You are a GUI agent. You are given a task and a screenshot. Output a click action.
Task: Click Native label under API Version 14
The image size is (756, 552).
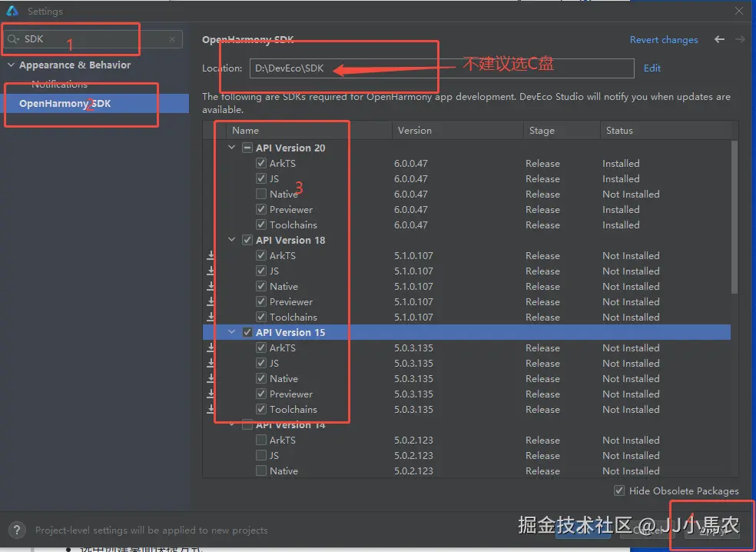pos(283,471)
